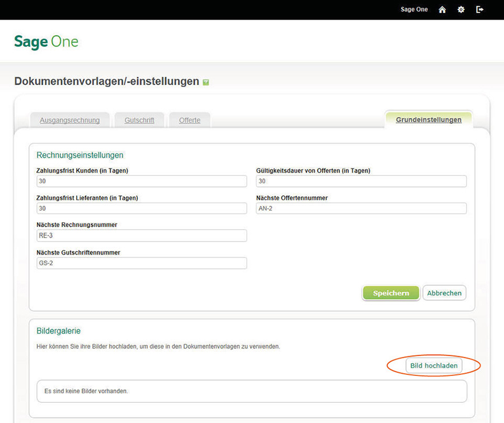Click the 'Zahlungsfrist Kunden (in Tagen)' label

(82, 170)
